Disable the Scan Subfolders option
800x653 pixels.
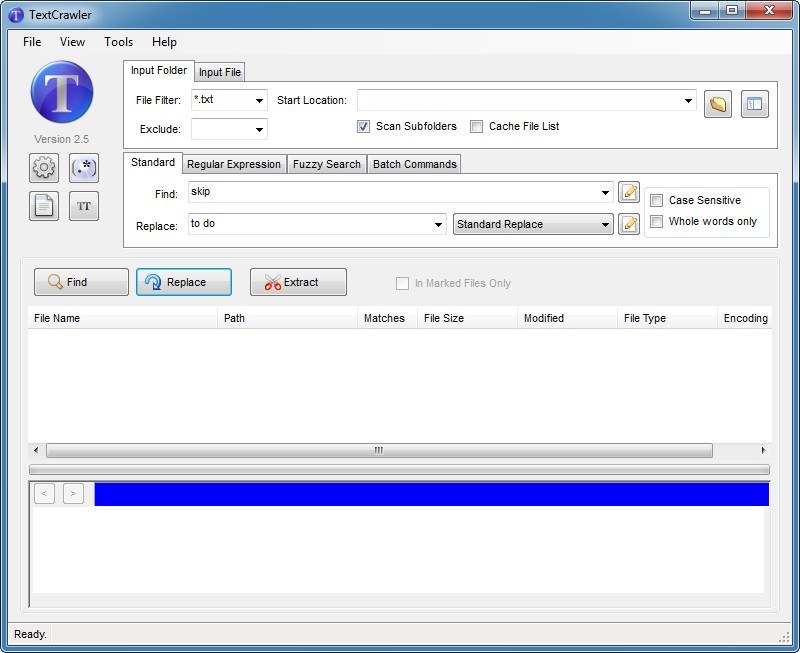[362, 127]
